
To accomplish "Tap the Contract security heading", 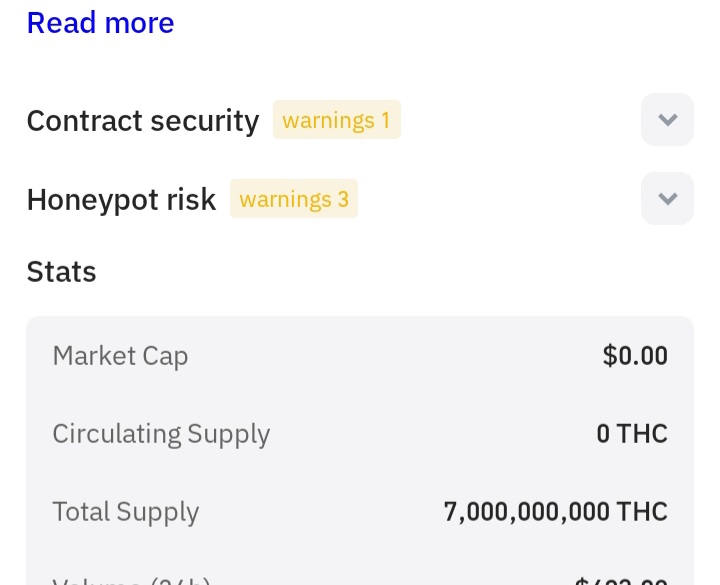I will [x=142, y=121].
